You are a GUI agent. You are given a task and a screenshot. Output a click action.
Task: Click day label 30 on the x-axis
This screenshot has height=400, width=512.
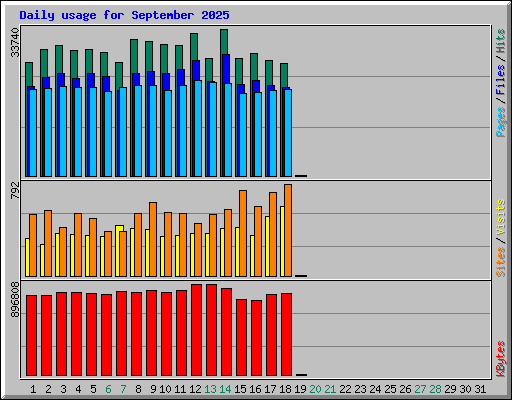coord(465,389)
